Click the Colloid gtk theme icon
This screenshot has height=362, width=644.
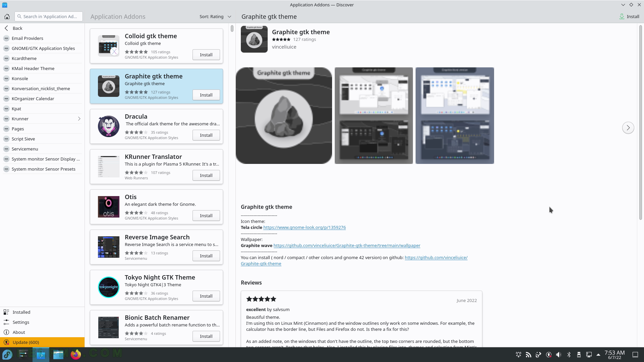pyautogui.click(x=108, y=46)
